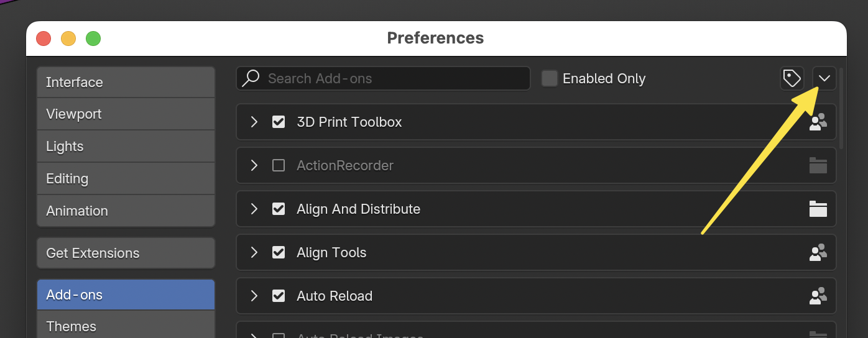This screenshot has height=338, width=868.
Task: Expand the Auto Reload add-on details
Action: click(254, 296)
